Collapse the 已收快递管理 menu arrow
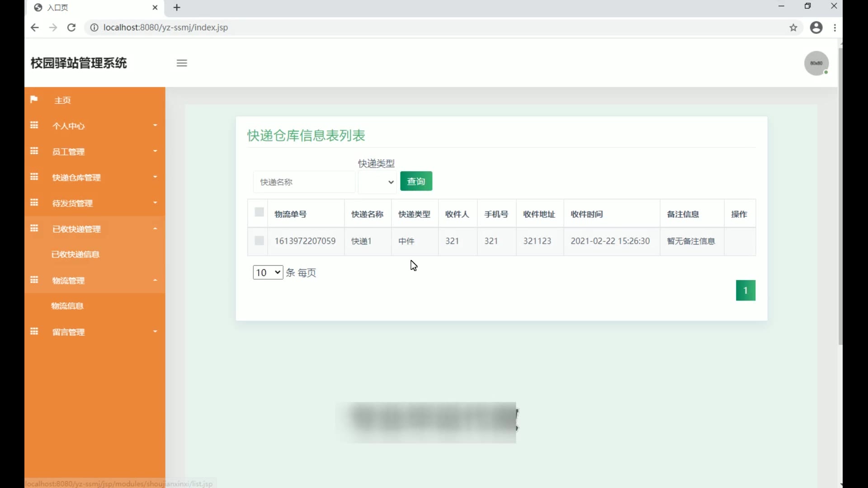The height and width of the screenshot is (488, 868). (x=155, y=228)
